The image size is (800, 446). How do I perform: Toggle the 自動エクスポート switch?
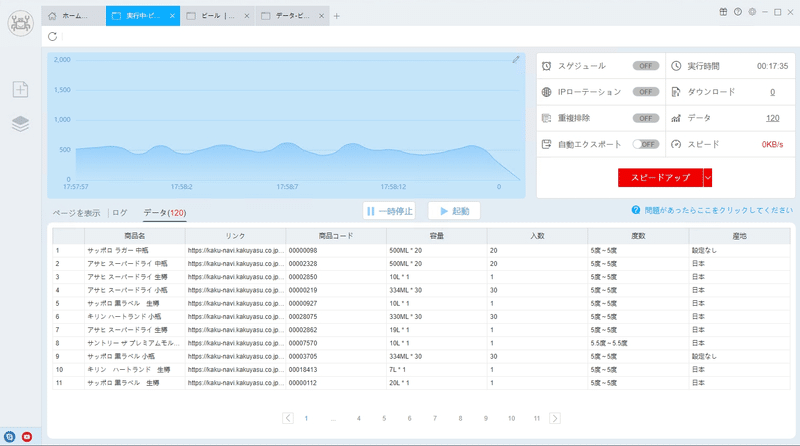tap(646, 144)
